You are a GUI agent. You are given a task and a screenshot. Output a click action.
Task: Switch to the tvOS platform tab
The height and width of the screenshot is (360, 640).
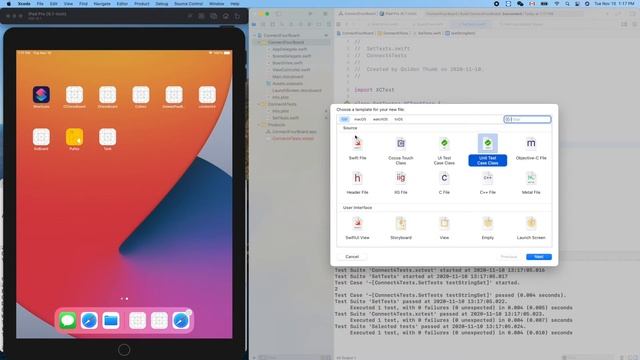pos(398,119)
